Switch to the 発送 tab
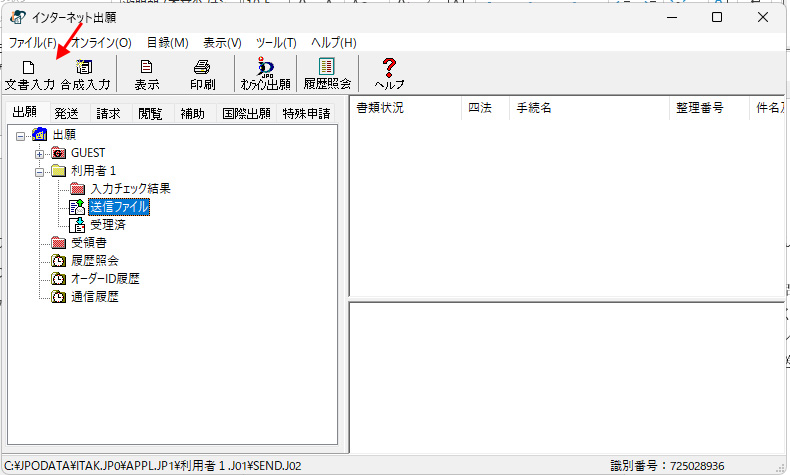 (67, 113)
